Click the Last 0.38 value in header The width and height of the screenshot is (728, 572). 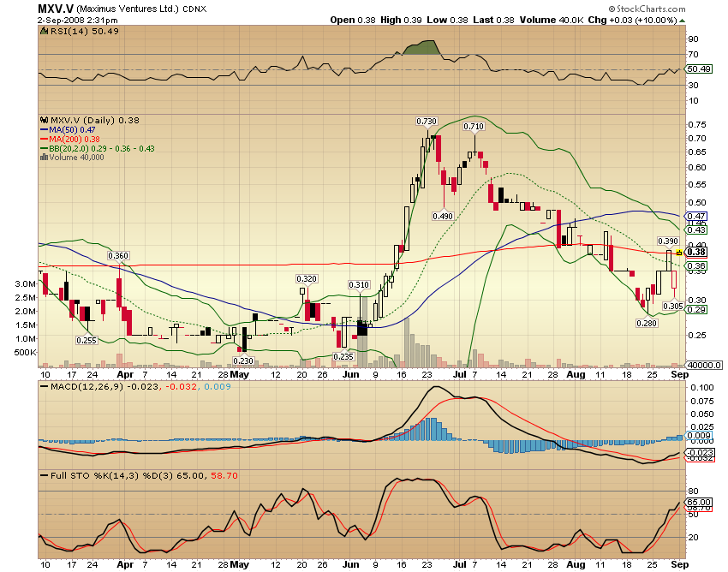tap(493, 20)
